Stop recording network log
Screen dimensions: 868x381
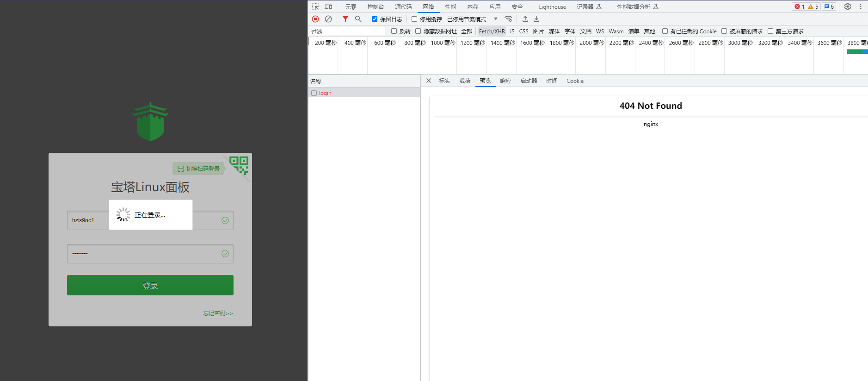[315, 19]
